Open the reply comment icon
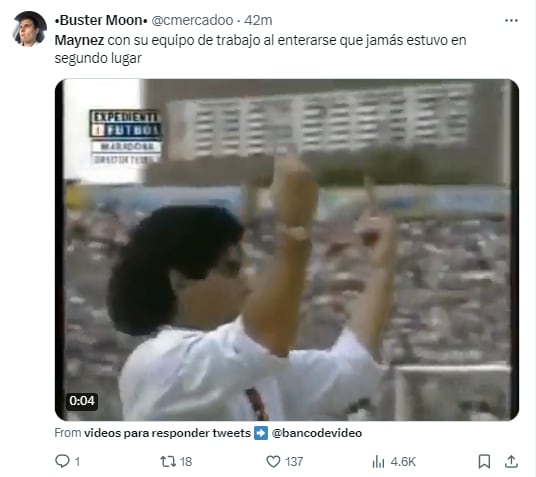536x477 pixels. click(62, 461)
